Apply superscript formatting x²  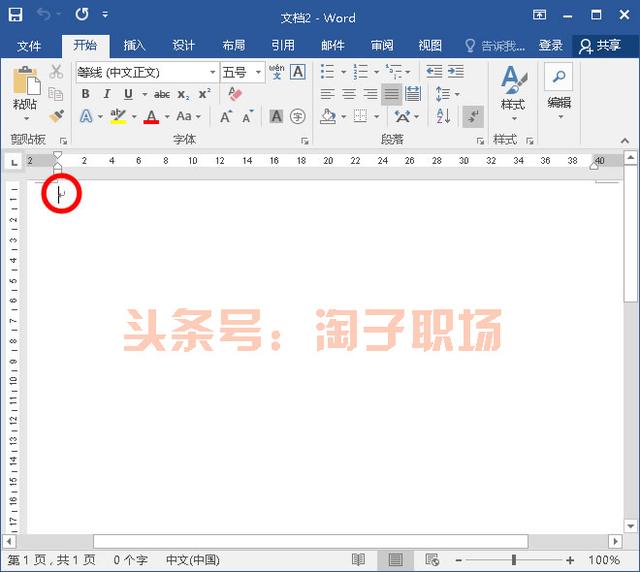click(x=204, y=94)
